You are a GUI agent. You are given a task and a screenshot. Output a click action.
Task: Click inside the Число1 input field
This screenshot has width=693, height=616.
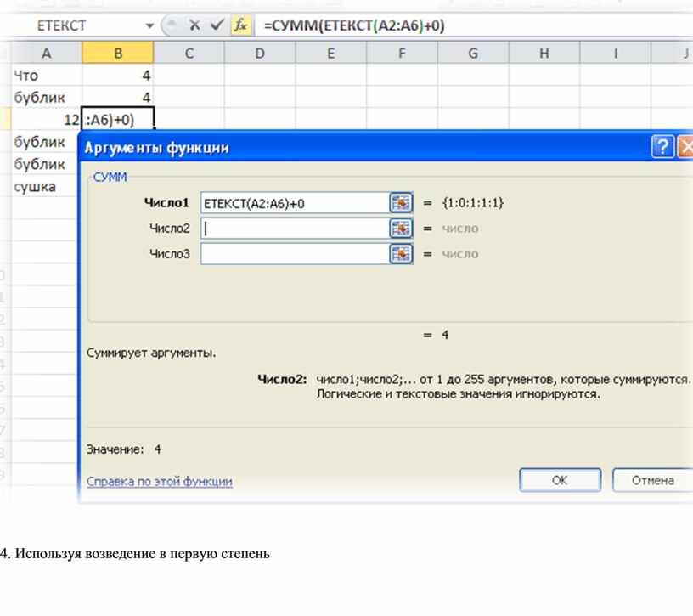click(293, 203)
